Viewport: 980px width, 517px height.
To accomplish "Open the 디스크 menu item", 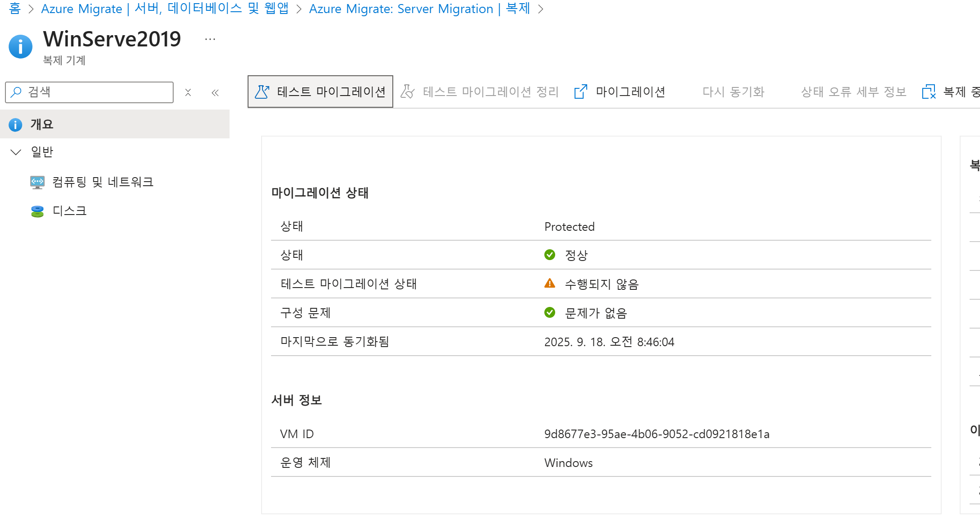I will (x=69, y=211).
